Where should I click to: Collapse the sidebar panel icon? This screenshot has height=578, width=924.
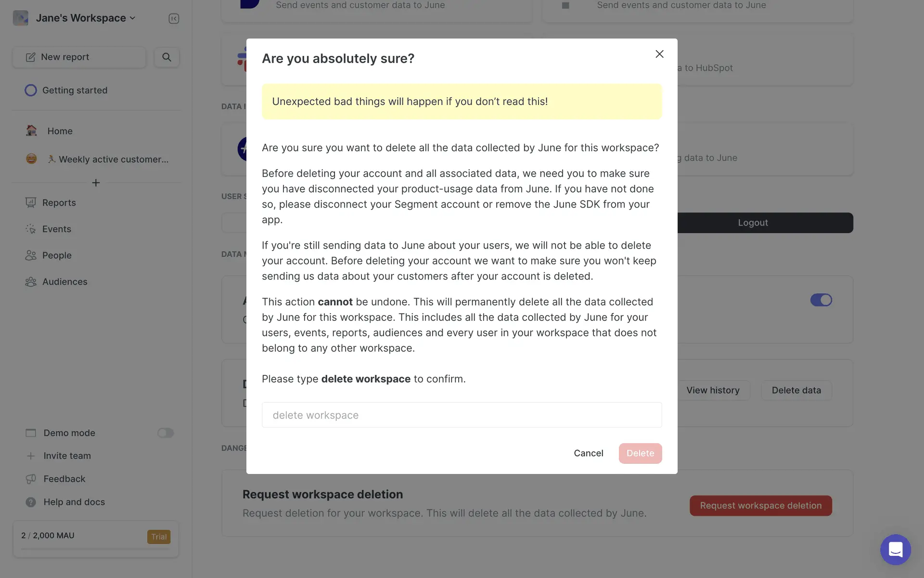tap(174, 18)
